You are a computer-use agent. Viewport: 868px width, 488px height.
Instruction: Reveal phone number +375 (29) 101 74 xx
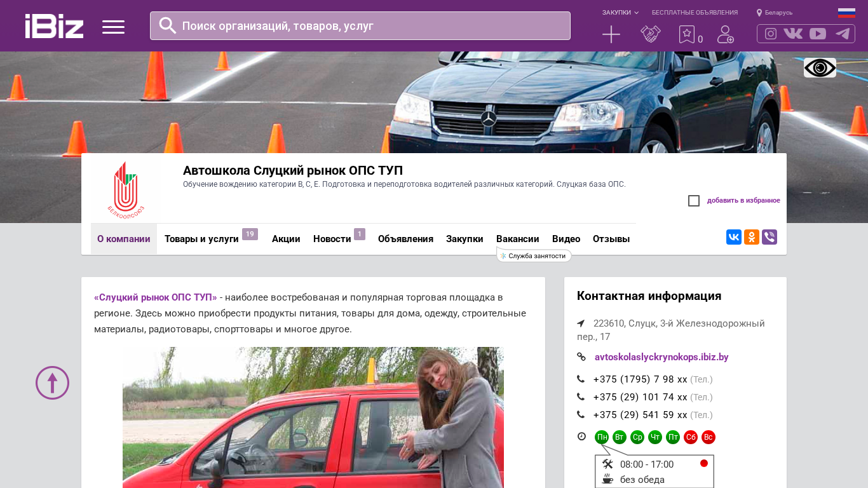pyautogui.click(x=641, y=397)
